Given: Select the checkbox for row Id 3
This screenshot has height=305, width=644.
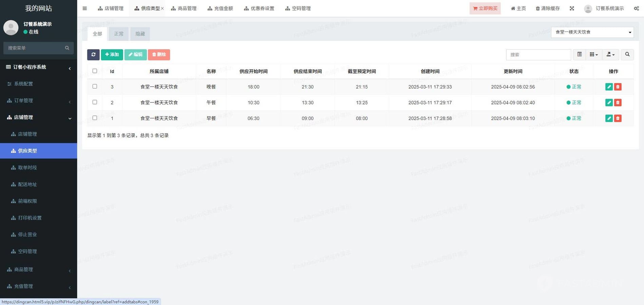Looking at the screenshot, I should tap(95, 86).
